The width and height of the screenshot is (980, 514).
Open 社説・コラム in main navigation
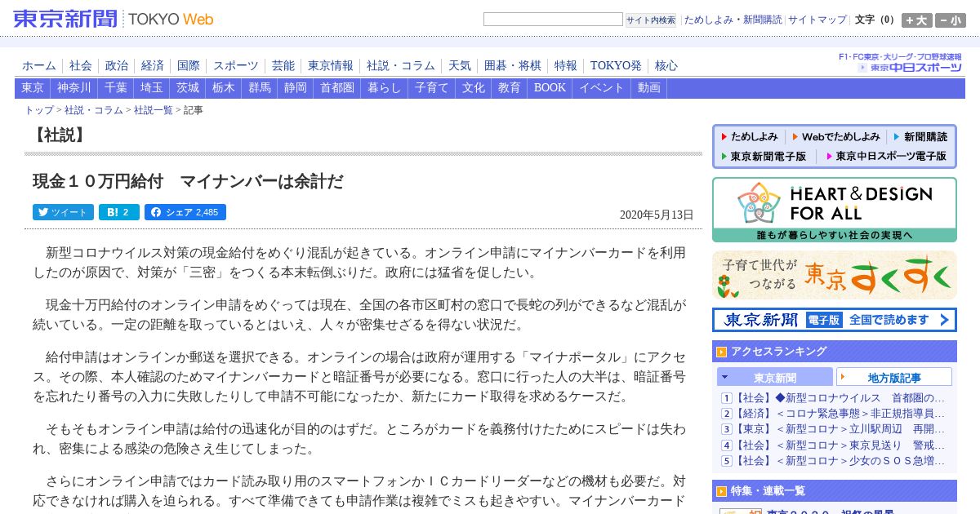tap(401, 66)
